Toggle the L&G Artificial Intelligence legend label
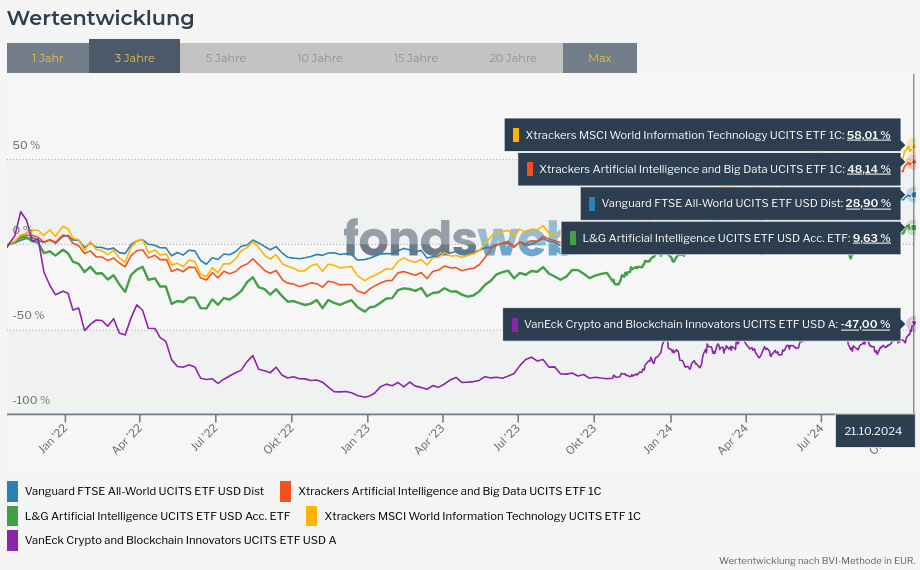Screen dimensions: 920x570 tap(157, 516)
